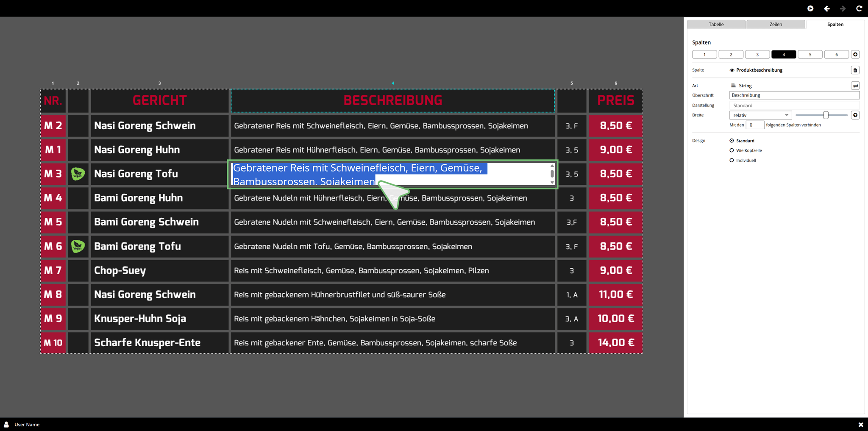Select column 5 button
868x431 pixels.
[x=810, y=55]
